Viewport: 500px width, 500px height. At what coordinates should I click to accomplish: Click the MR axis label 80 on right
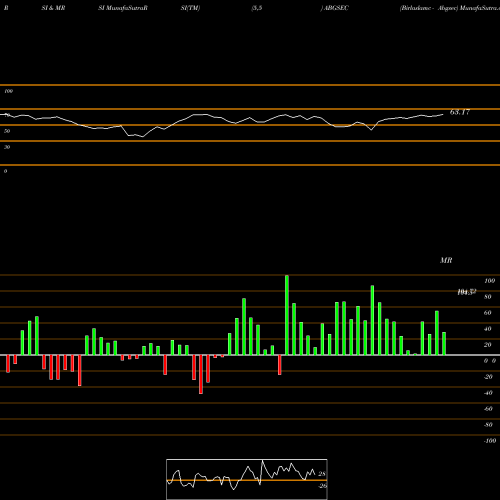click(x=488, y=297)
